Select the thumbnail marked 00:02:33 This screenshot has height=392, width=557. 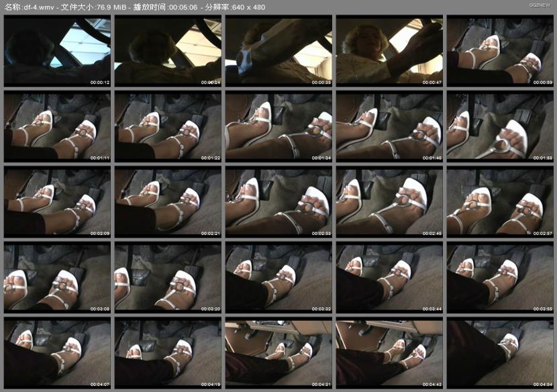point(278,202)
